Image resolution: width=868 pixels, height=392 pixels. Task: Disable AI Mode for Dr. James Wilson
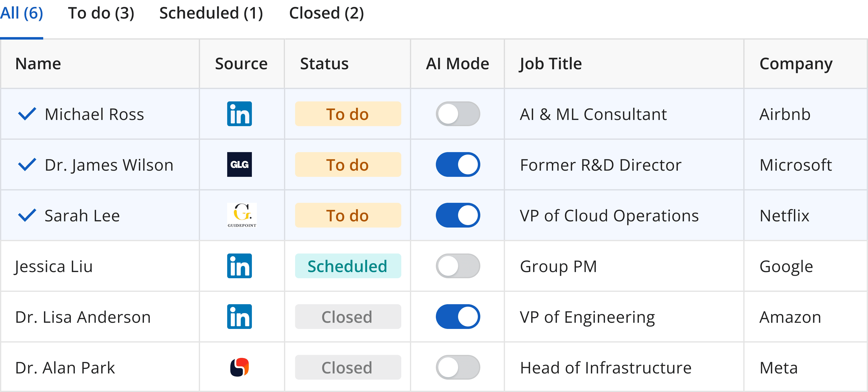coord(458,164)
